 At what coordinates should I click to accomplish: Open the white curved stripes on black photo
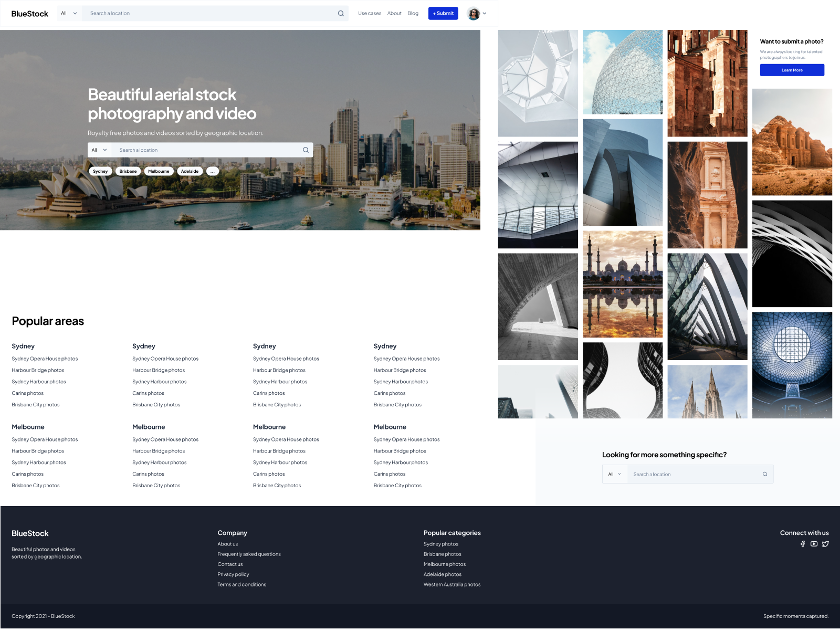coord(792,254)
